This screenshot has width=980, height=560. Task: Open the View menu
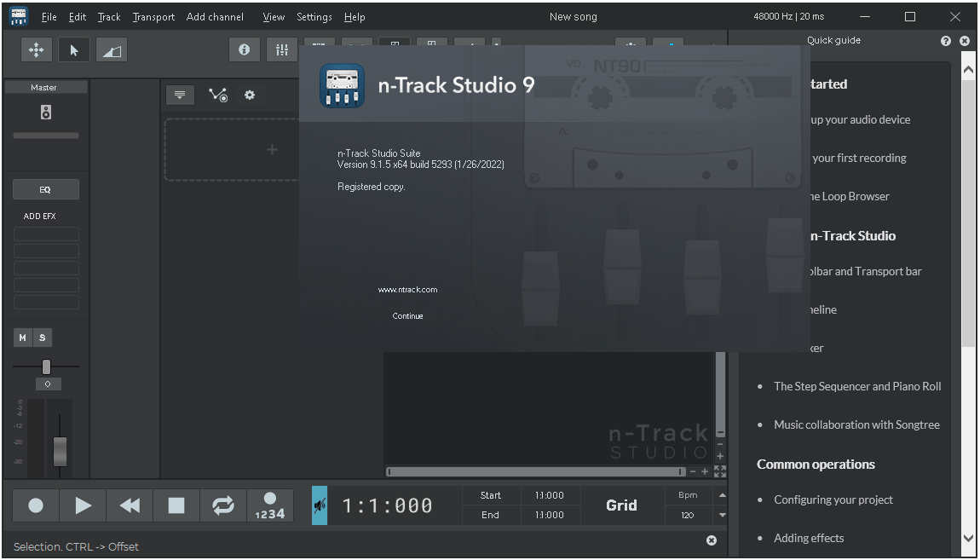tap(274, 17)
